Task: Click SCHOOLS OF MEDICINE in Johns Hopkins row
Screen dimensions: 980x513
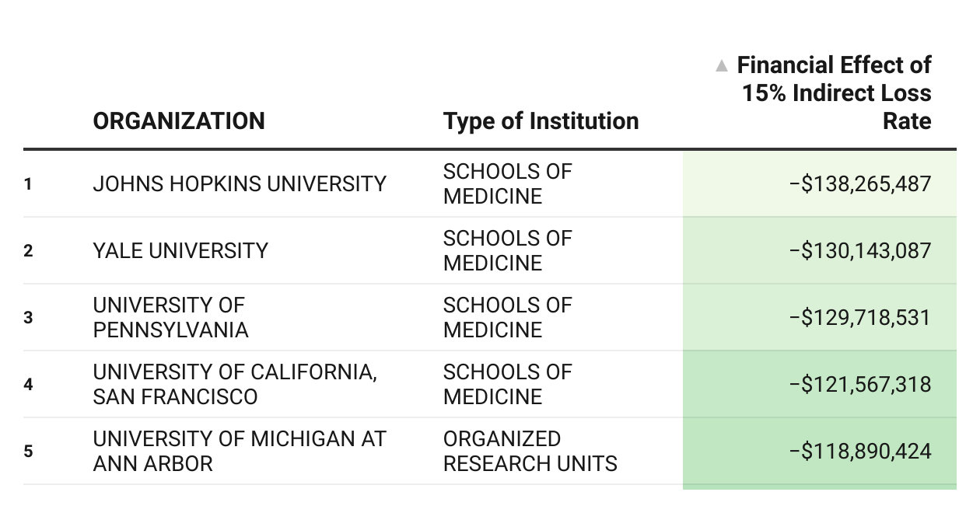Action: tap(507, 184)
